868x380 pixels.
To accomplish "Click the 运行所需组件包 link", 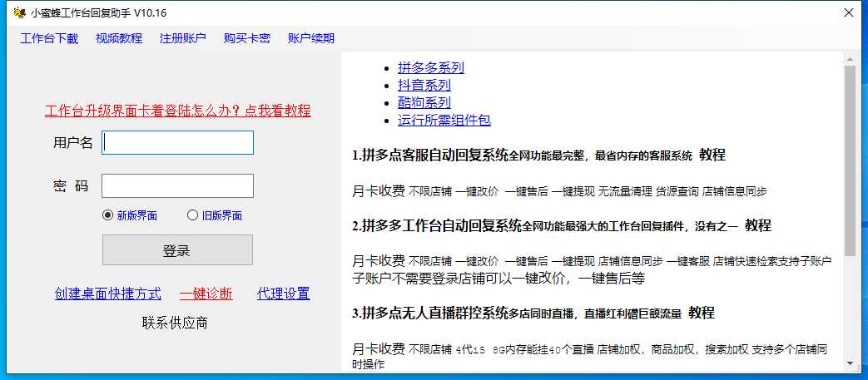I will click(444, 120).
